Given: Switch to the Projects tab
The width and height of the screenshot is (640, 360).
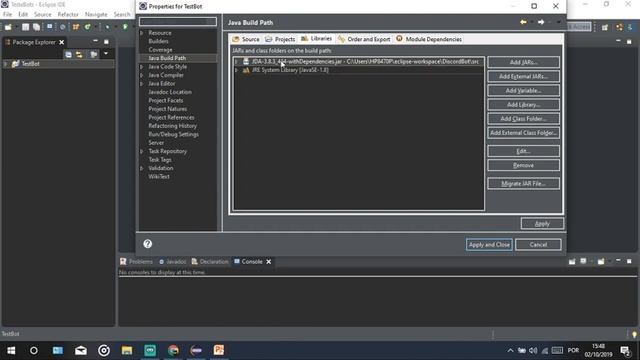Looking at the screenshot, I should point(280,39).
